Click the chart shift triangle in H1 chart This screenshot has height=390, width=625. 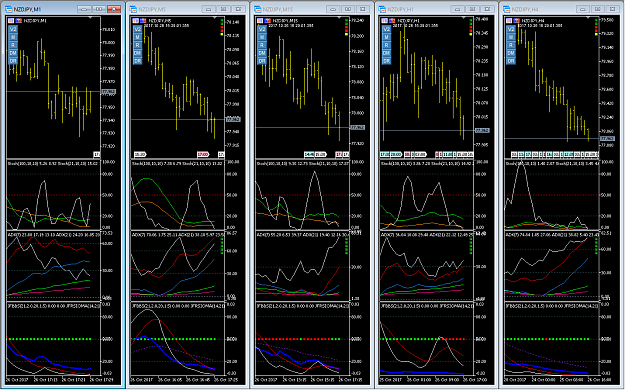click(463, 18)
